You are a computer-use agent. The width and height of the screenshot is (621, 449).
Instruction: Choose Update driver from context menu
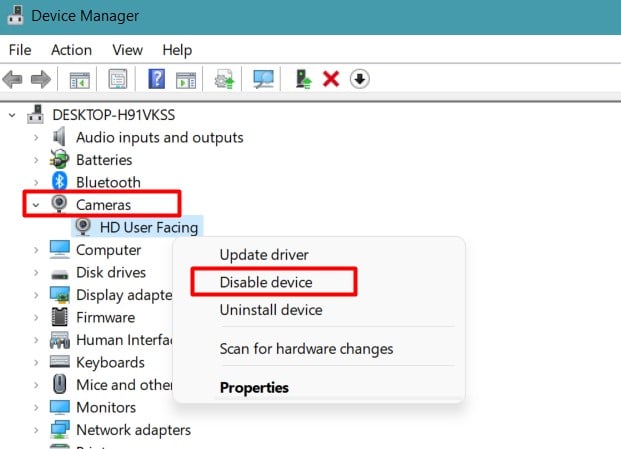tap(264, 255)
